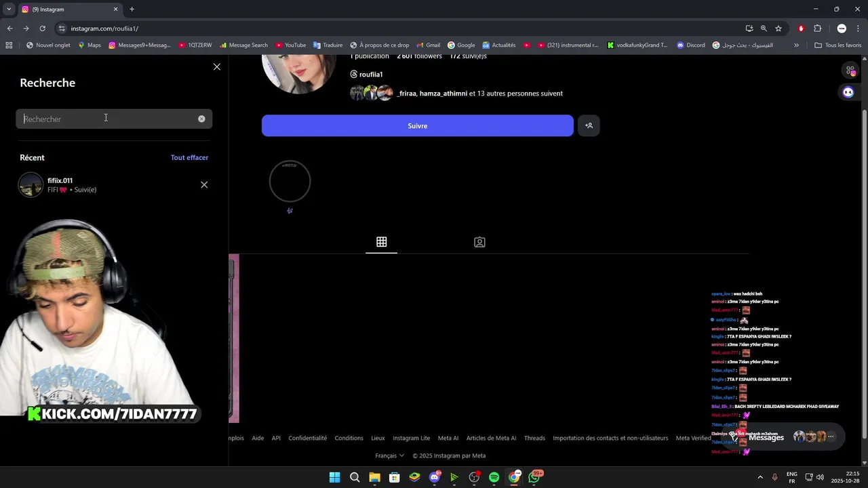This screenshot has width=868, height=488.
Task: Click the address bar URL
Action: click(104, 28)
